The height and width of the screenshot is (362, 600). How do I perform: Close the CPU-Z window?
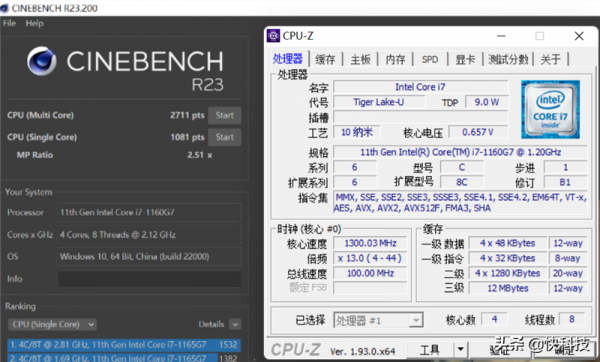point(579,36)
